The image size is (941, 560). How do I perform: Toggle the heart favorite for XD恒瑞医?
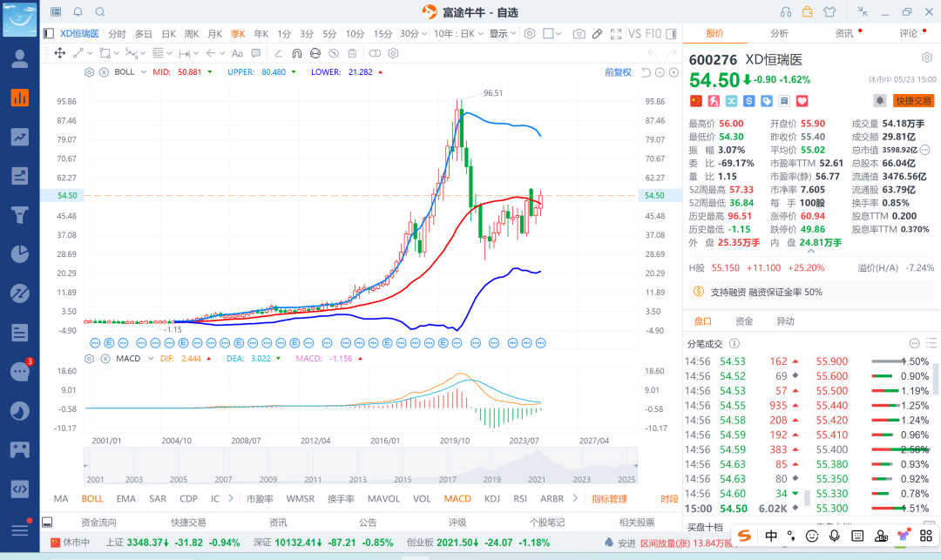802,101
